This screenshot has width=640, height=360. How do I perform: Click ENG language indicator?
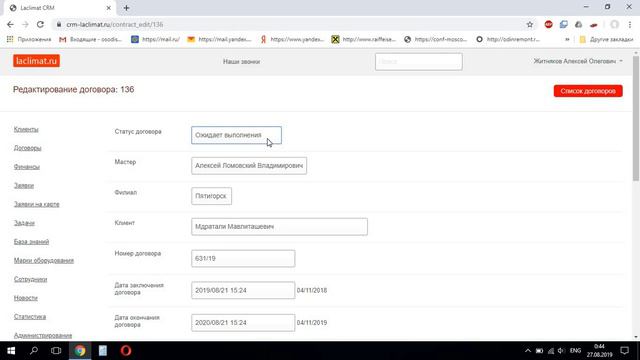[575, 351]
